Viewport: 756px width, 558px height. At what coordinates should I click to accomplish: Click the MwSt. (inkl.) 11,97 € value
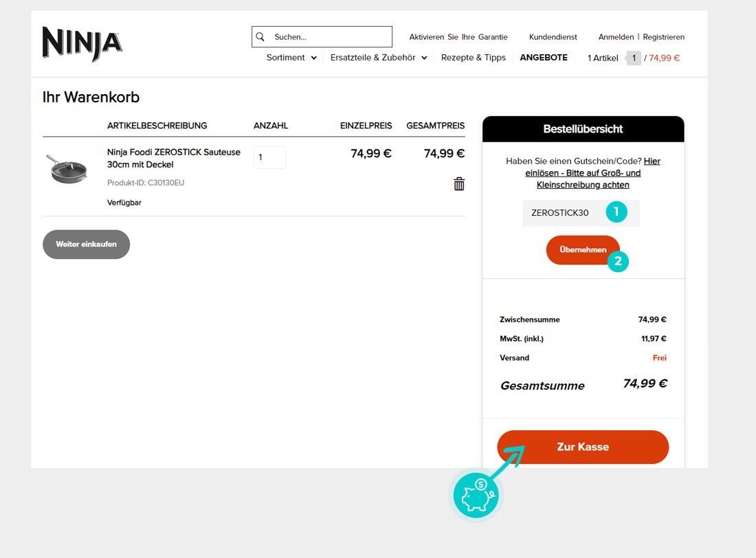pyautogui.click(x=654, y=339)
